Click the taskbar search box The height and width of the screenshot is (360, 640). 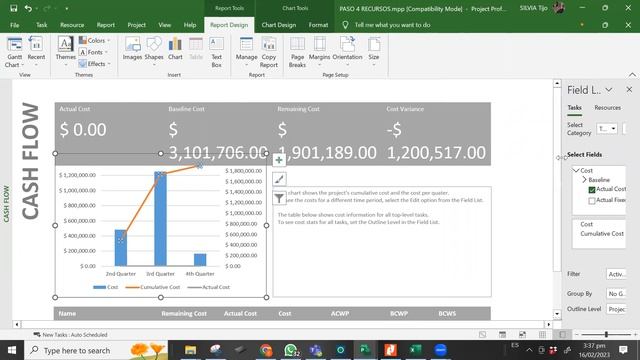coord(96,350)
